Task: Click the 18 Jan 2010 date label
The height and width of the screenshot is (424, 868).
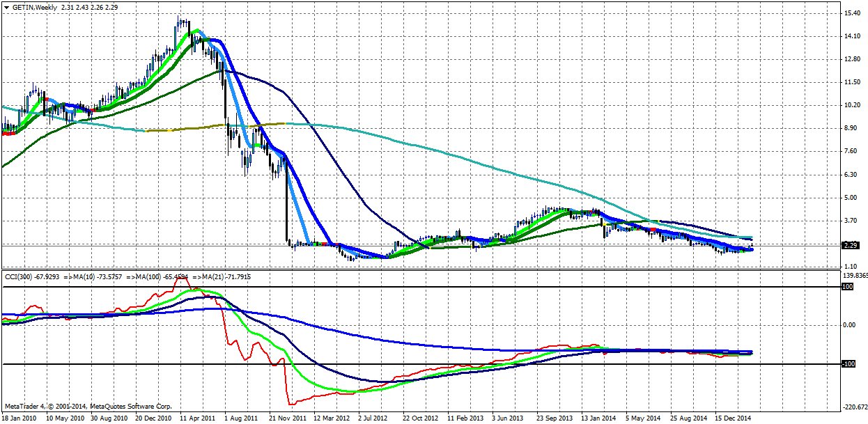Action: pos(19,418)
